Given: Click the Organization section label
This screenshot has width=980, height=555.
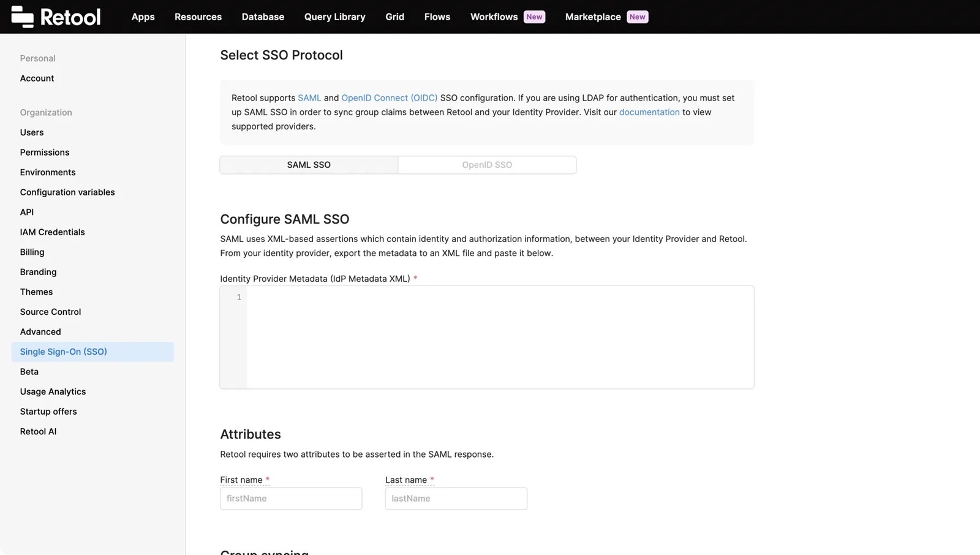Looking at the screenshot, I should click(46, 113).
